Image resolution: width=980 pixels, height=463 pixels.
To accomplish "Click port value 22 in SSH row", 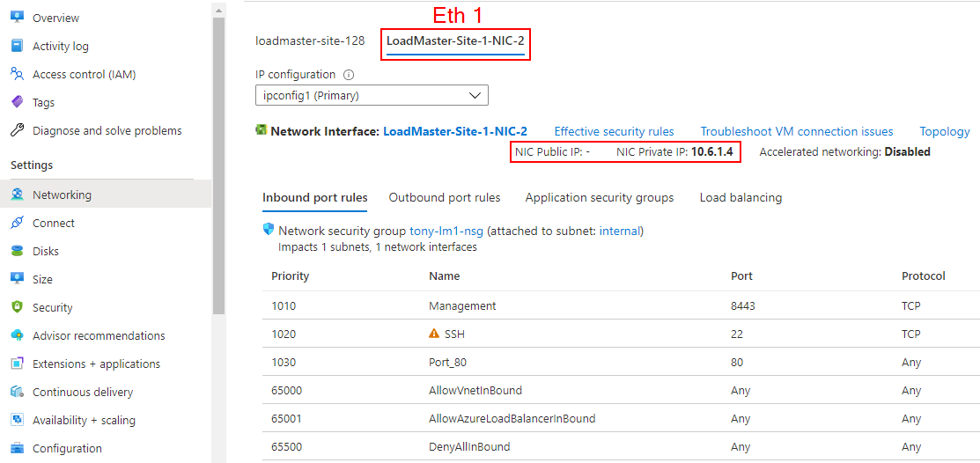I will tap(737, 334).
